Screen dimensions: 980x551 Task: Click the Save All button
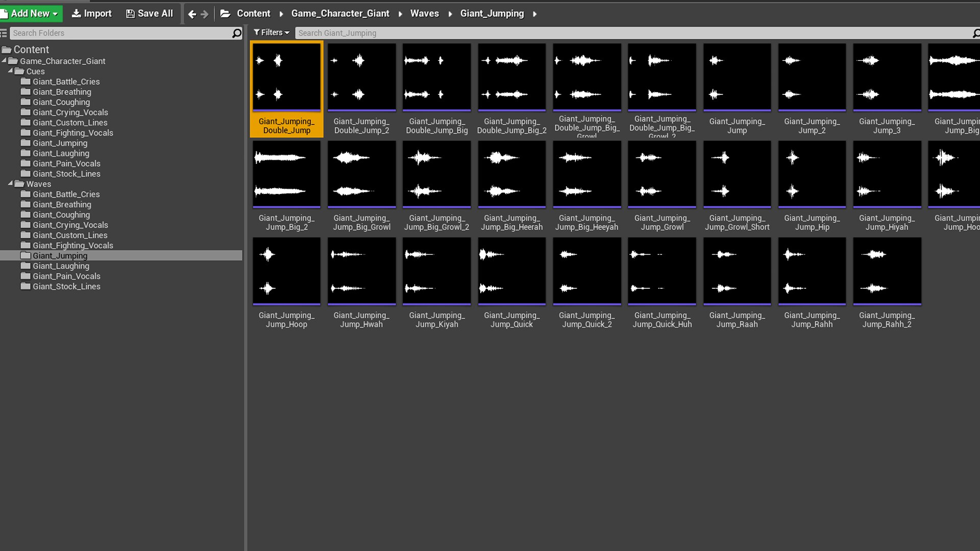coord(150,14)
